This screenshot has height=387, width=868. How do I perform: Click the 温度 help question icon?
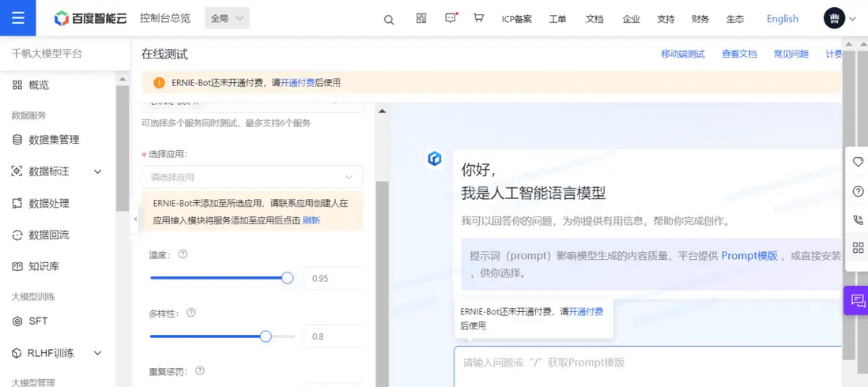coord(183,254)
